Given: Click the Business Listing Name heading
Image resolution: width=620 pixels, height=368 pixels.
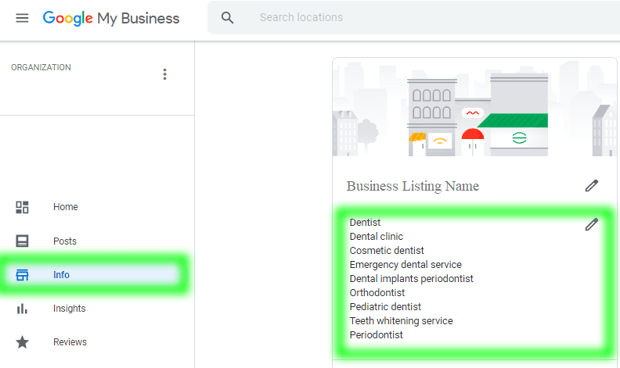Looking at the screenshot, I should tap(413, 186).
